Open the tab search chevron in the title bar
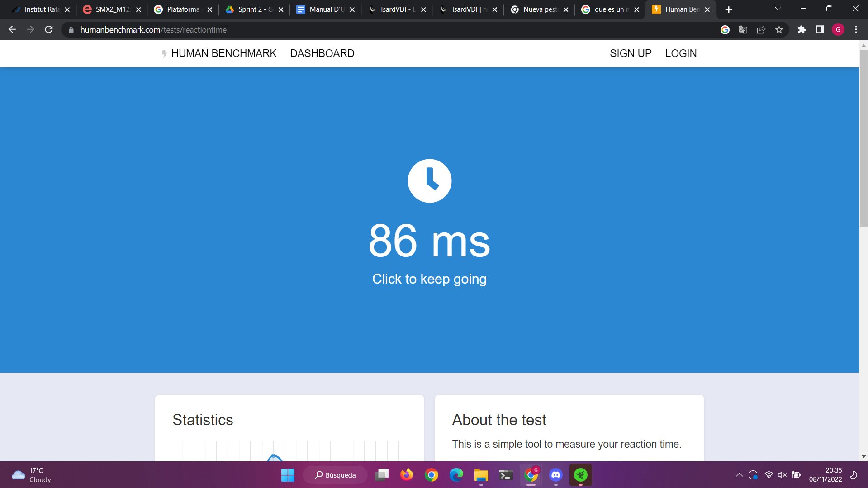 coord(778,9)
